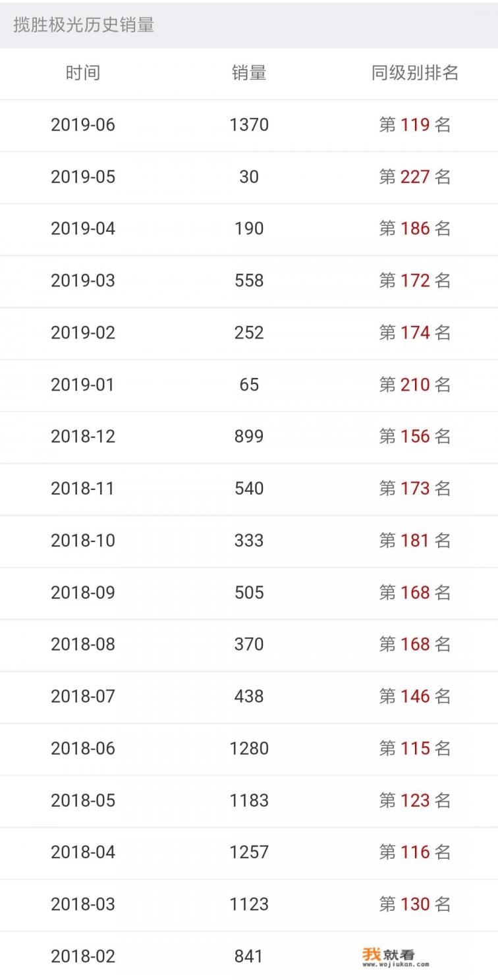Open ranking 第123名 link
The height and width of the screenshot is (980, 498).
pyautogui.click(x=414, y=801)
